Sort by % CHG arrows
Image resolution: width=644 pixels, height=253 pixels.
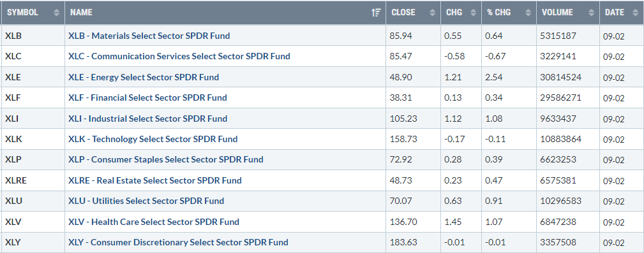[528, 13]
